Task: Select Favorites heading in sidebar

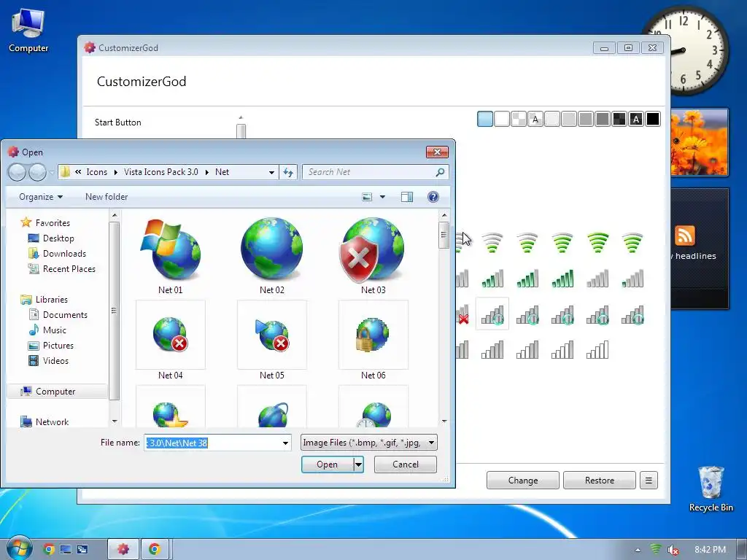Action: [x=45, y=223]
